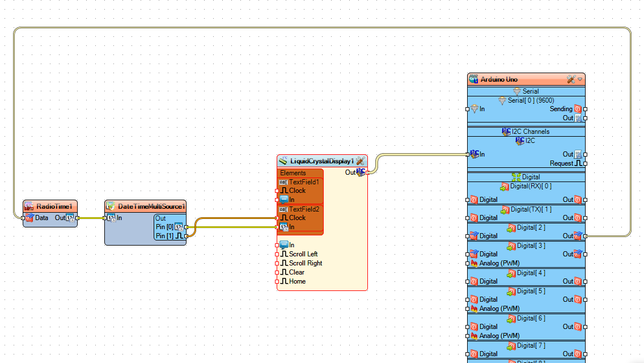The image size is (644, 363).
Task: Open the Arduino Uno properties wrench icon
Action: (x=571, y=79)
